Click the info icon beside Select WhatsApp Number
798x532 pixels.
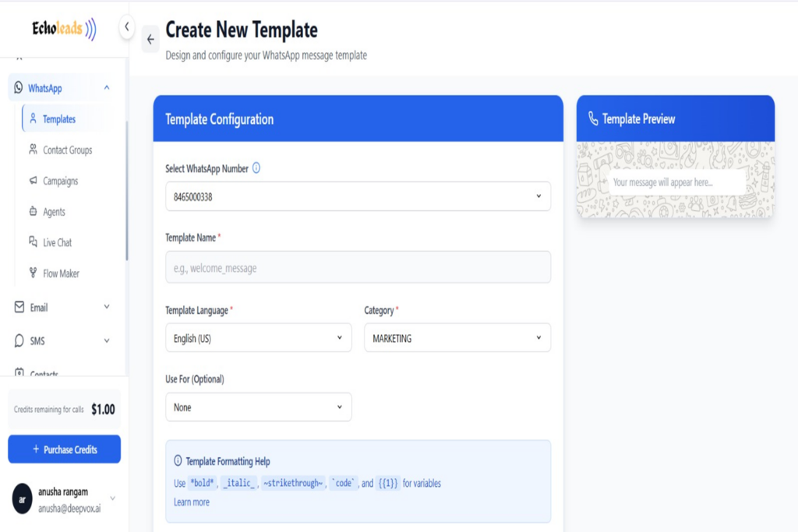(256, 167)
